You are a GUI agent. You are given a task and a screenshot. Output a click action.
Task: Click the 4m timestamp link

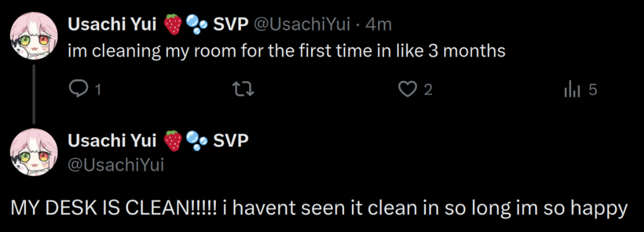(x=378, y=25)
